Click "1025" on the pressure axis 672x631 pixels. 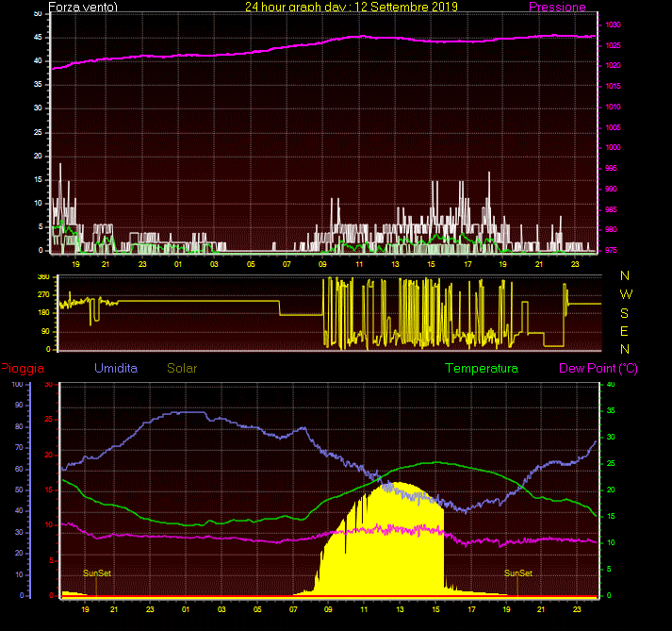[x=613, y=45]
